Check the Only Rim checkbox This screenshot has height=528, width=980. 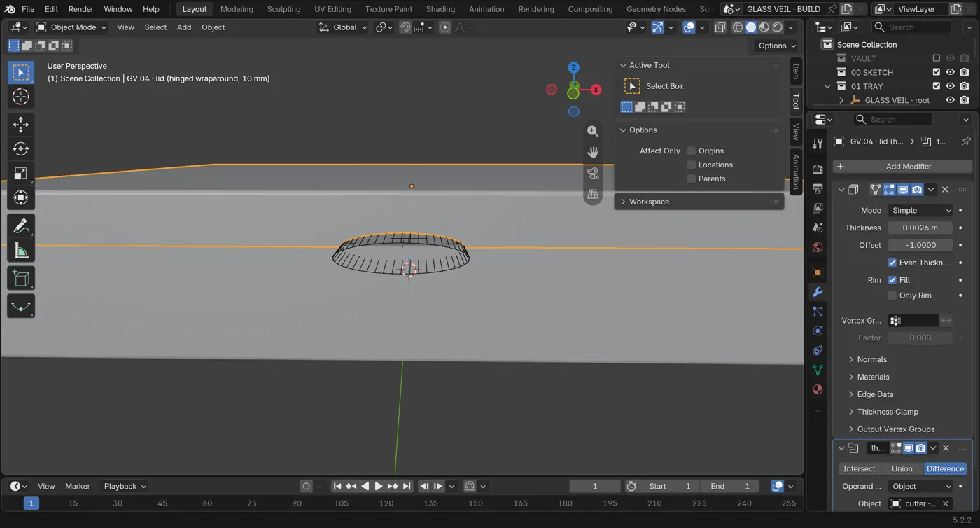pyautogui.click(x=892, y=296)
